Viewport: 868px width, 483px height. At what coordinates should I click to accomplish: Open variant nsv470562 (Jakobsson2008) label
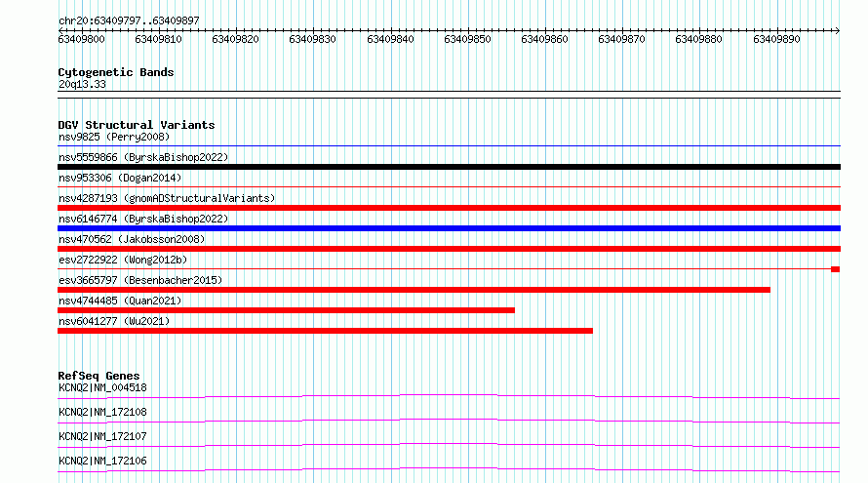(x=132, y=239)
